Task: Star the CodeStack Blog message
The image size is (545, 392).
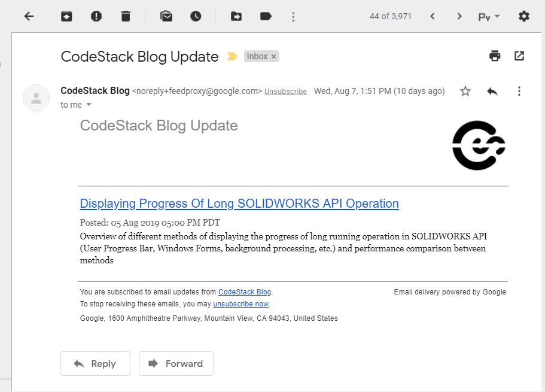Action: coord(465,91)
